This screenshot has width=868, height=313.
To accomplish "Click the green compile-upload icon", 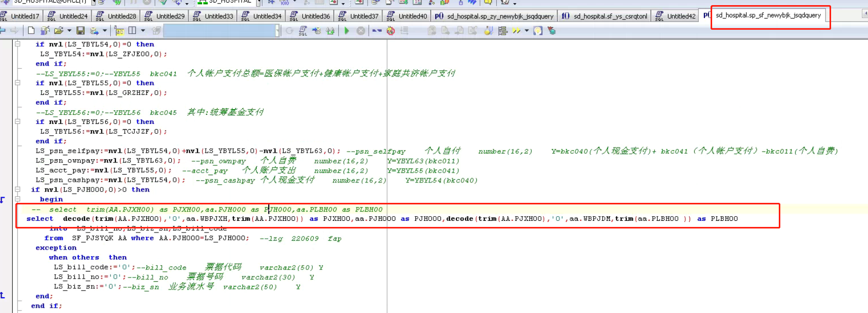I will 330,31.
